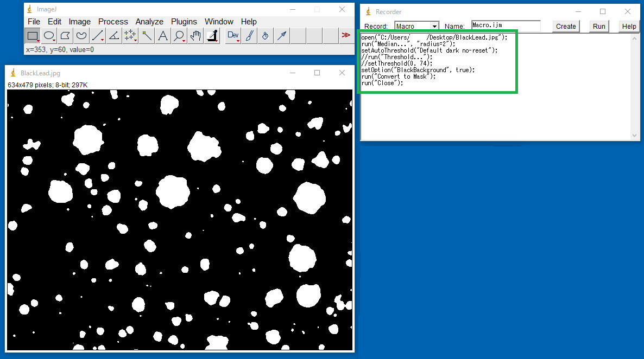Open the Analyze menu
This screenshot has height=359, width=644.
[x=149, y=22]
